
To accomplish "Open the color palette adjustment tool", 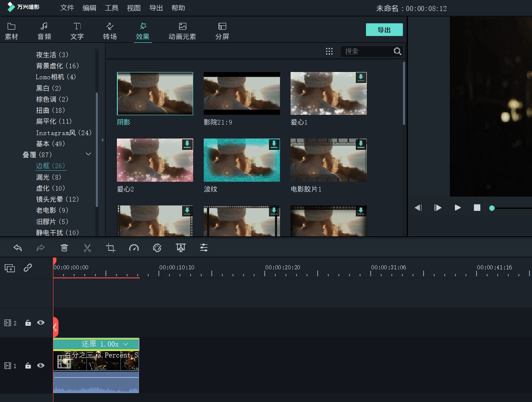I will [x=157, y=248].
